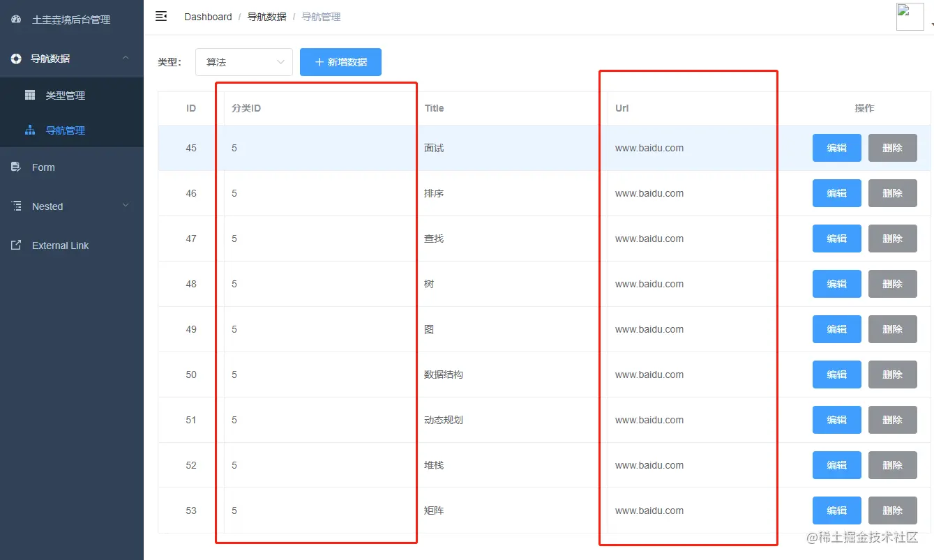
Task: Click the 导航数据 breadcrumb
Action: click(x=266, y=17)
